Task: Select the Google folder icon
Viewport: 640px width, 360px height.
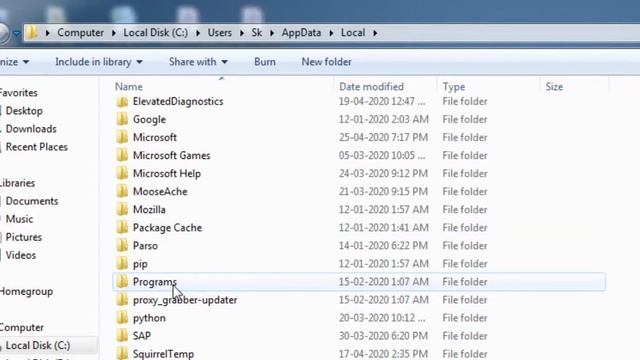Action: (122, 120)
